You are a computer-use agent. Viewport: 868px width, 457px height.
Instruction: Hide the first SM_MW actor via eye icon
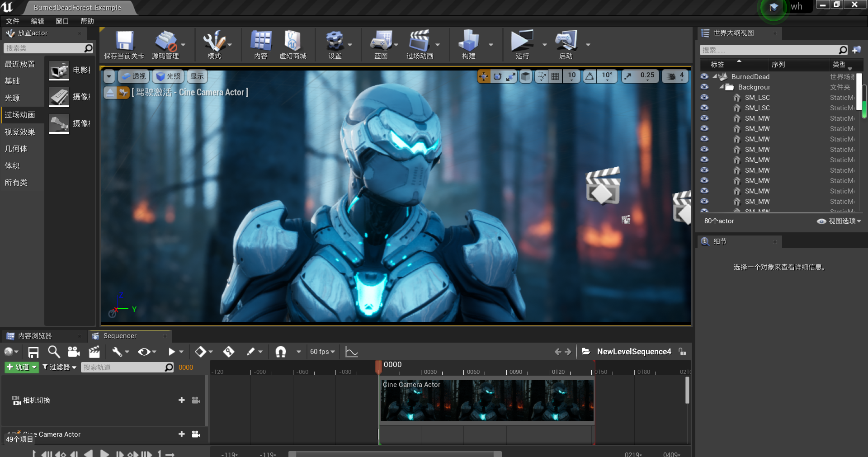pyautogui.click(x=704, y=118)
